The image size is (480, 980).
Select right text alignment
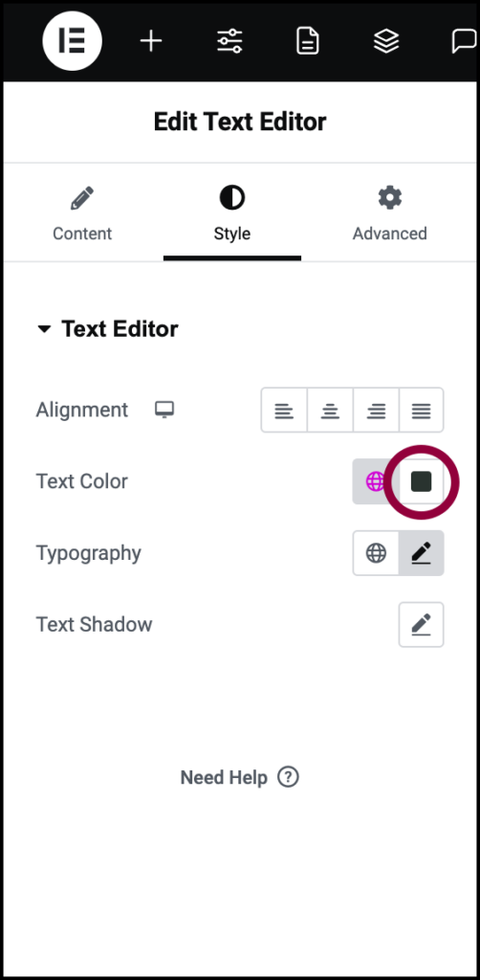click(x=376, y=410)
